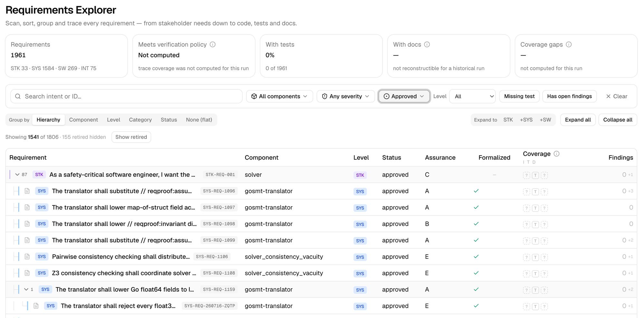Click T coverage badge in STK-REQ-001 row
Screen dimensions: 644x318
tap(535, 175)
